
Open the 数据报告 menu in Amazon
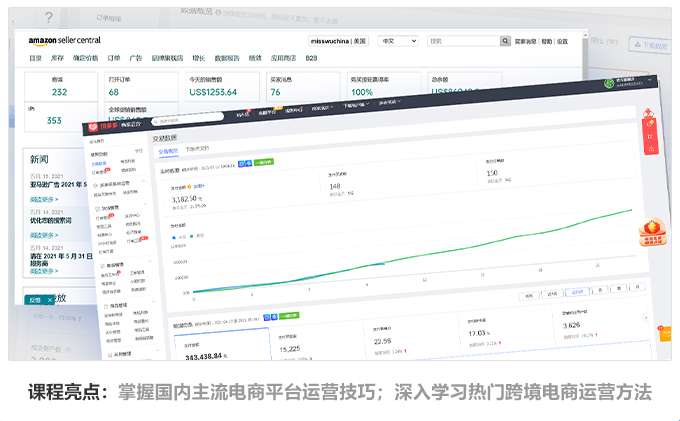(x=227, y=58)
